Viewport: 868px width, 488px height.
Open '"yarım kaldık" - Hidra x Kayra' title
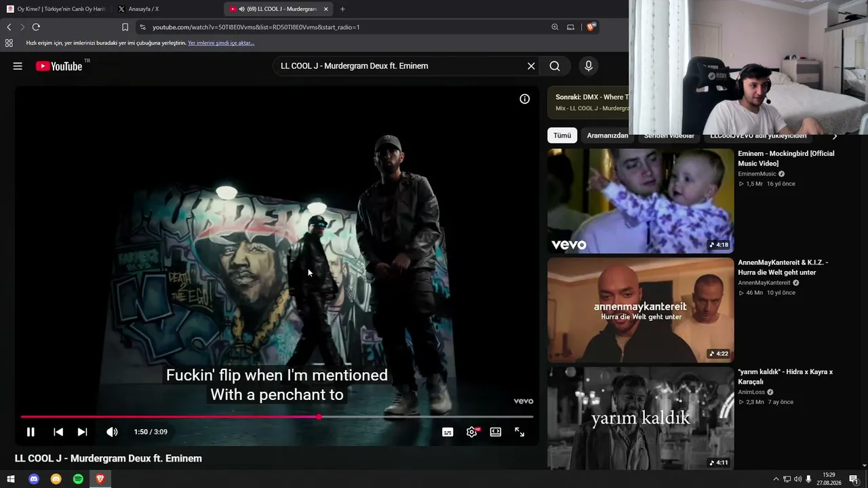click(x=785, y=377)
